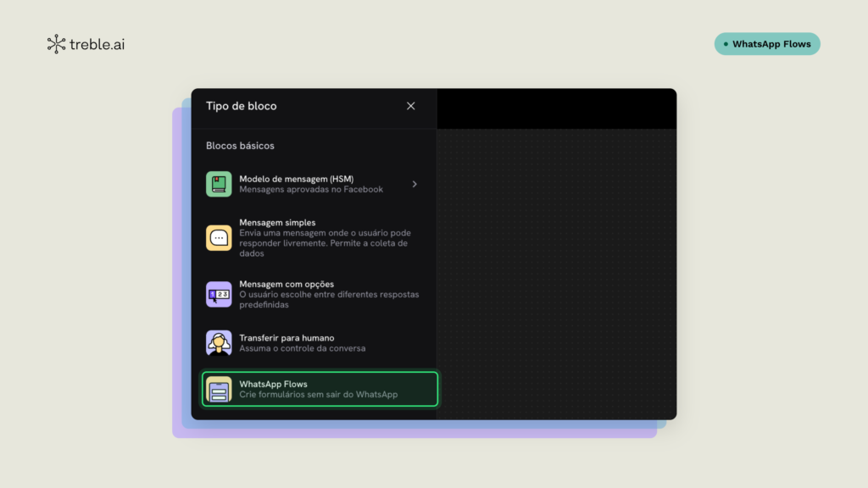This screenshot has width=868, height=488.
Task: Expand the Modelo de mensagem (HSM) chevron
Action: (x=415, y=184)
